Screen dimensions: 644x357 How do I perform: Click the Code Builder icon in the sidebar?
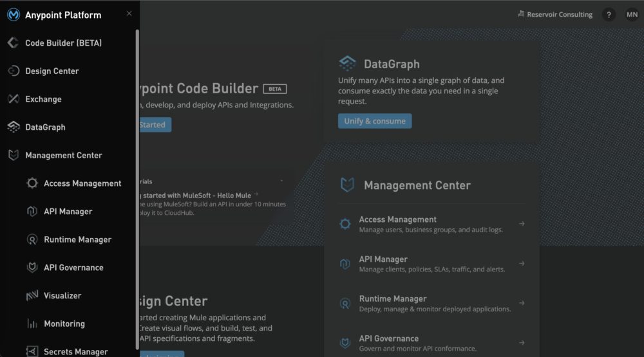(13, 42)
